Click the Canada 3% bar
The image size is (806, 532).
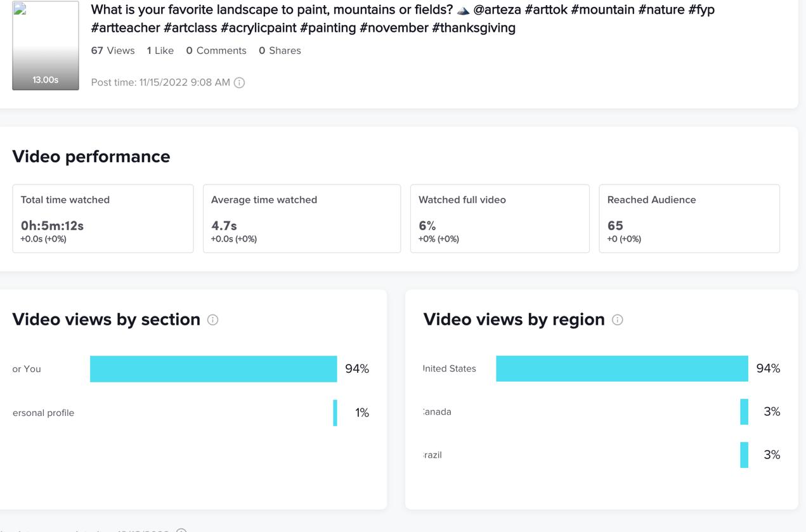coord(744,412)
